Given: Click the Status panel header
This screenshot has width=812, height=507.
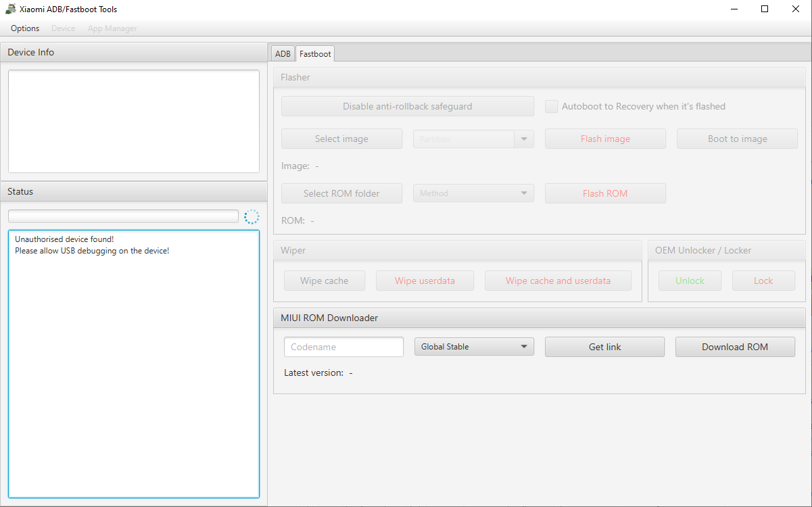Looking at the screenshot, I should (x=134, y=191).
